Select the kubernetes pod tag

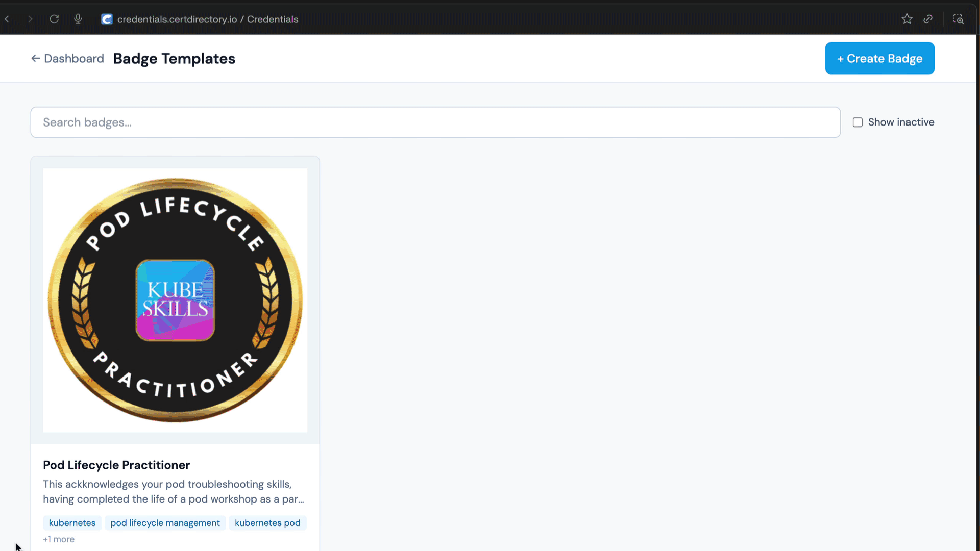(x=267, y=523)
